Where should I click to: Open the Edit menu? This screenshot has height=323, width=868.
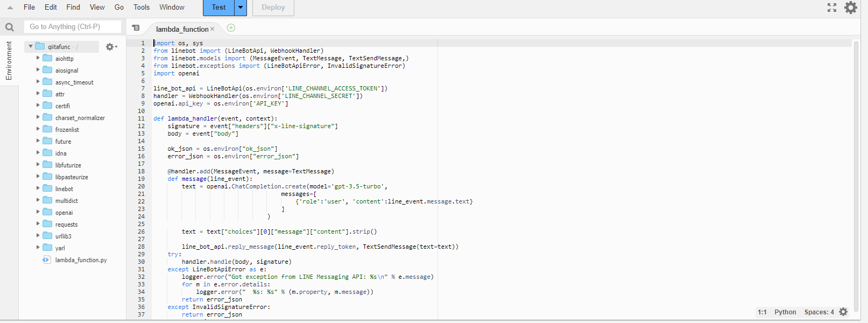[51, 8]
